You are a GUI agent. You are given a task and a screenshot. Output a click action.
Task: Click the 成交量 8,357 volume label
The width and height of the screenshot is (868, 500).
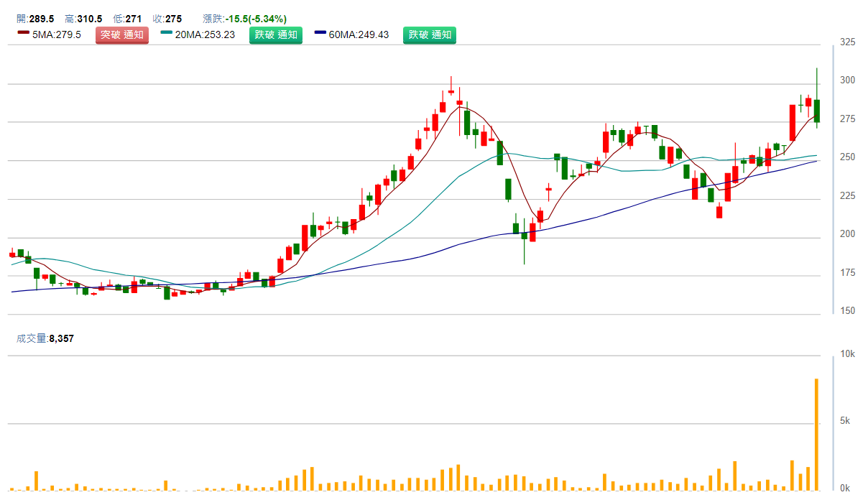(44, 338)
